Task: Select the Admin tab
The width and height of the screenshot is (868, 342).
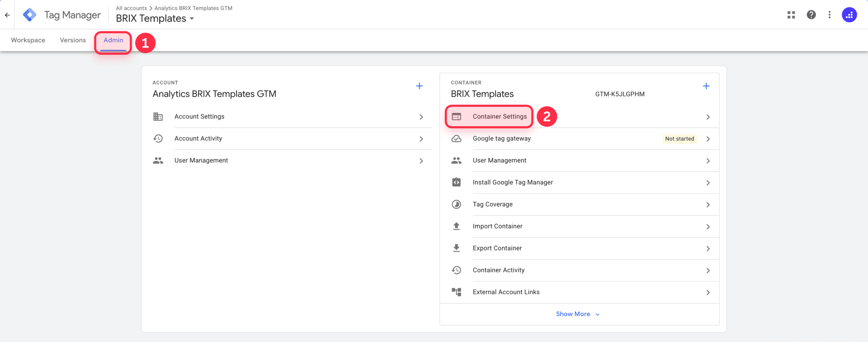Action: click(113, 40)
